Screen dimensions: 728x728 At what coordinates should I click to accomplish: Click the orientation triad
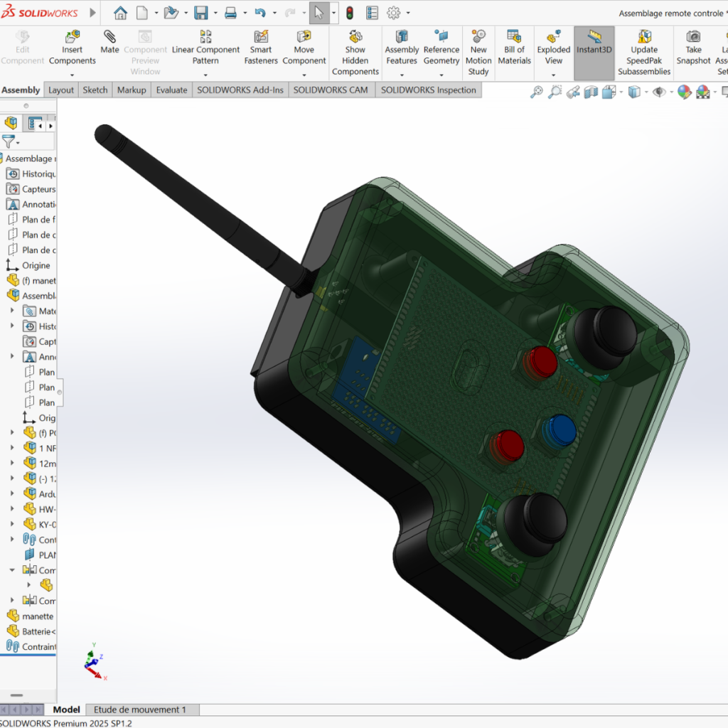96,662
